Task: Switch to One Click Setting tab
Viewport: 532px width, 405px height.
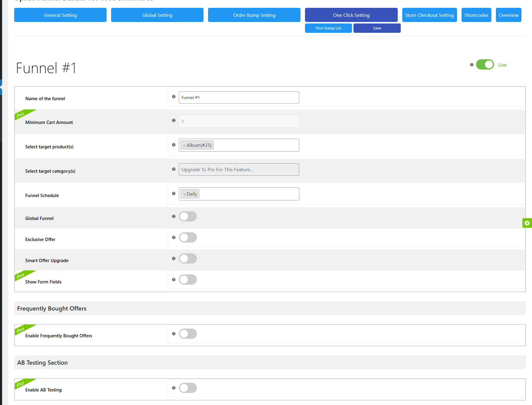Action: pyautogui.click(x=351, y=15)
